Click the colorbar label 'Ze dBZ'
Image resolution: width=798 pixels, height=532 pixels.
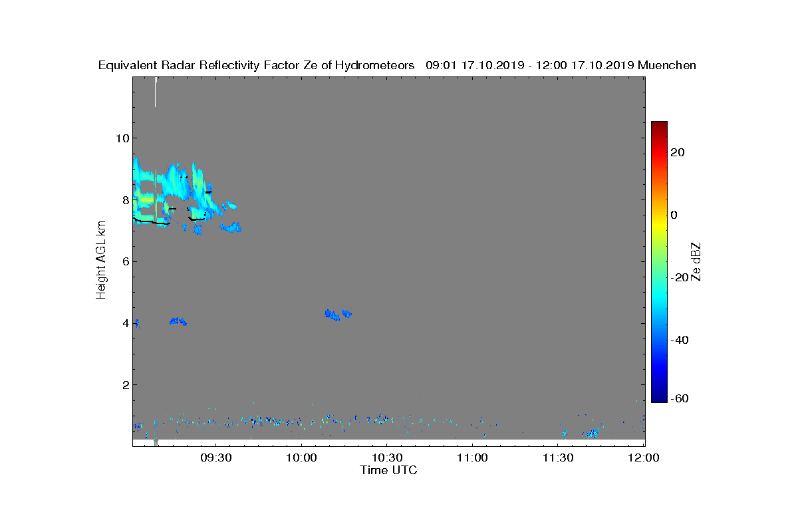[x=697, y=261]
